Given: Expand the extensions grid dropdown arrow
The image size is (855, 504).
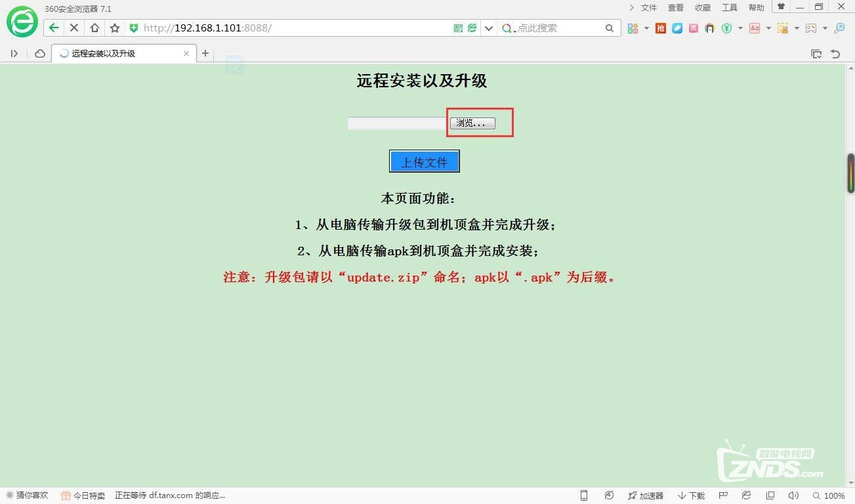Looking at the screenshot, I should (x=646, y=28).
